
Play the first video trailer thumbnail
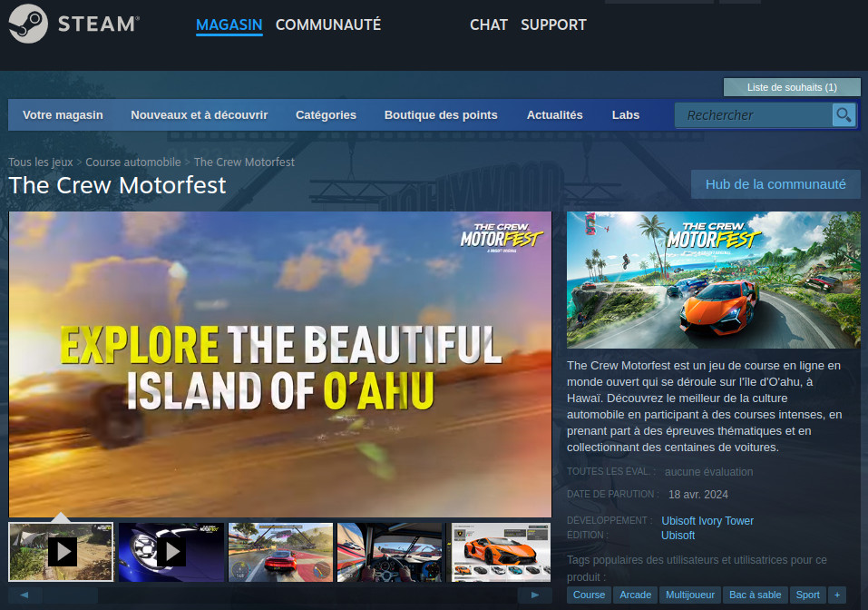click(x=60, y=552)
